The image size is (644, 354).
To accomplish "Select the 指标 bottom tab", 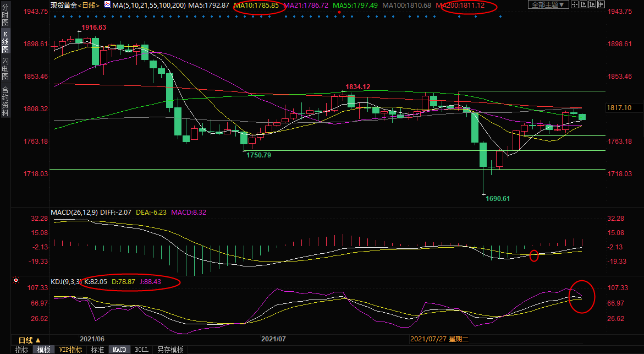I will 22,350.
